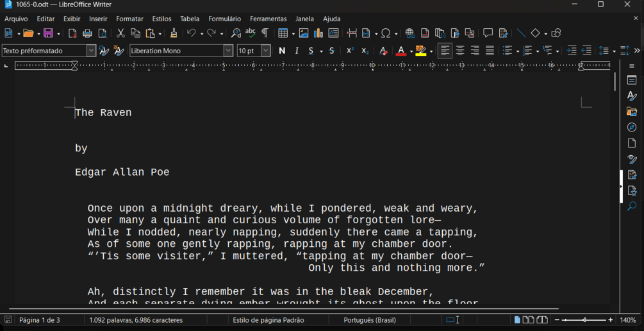Image resolution: width=644 pixels, height=331 pixels.
Task: Insert an image
Action: 304,33
